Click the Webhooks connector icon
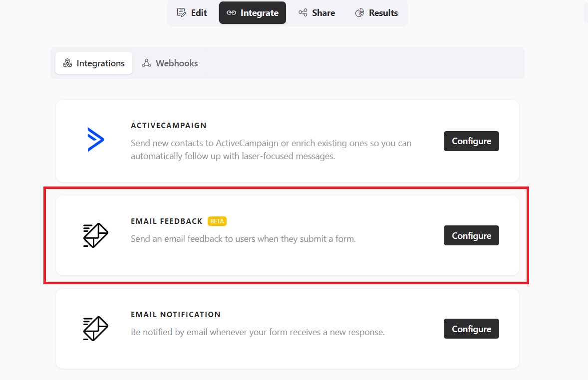 tap(146, 63)
